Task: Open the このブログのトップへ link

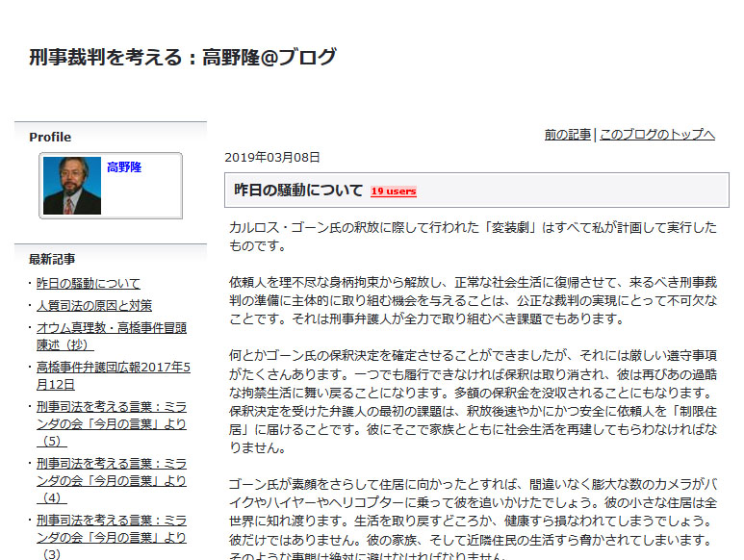Action: 656,135
